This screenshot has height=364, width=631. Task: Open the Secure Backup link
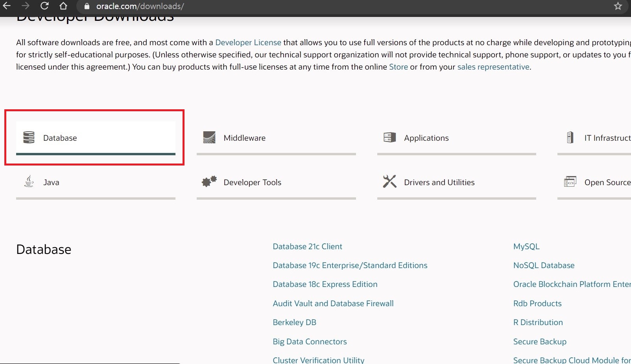[x=540, y=342]
